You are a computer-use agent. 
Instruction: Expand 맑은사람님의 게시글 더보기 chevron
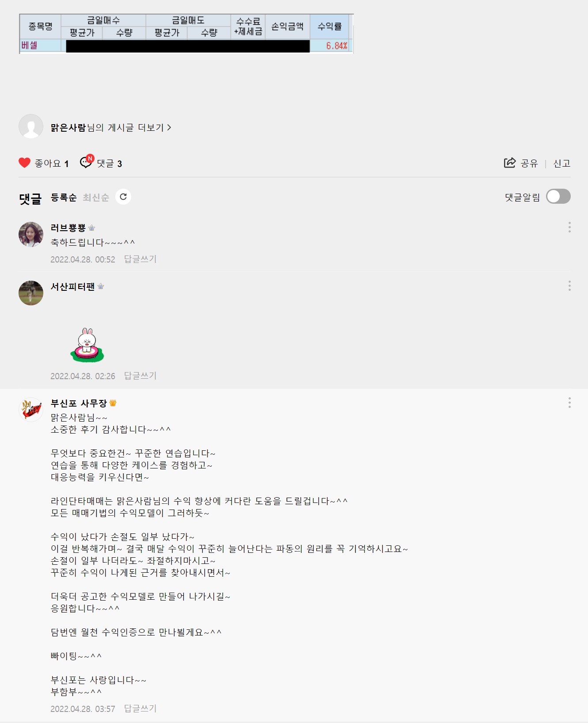coord(169,128)
